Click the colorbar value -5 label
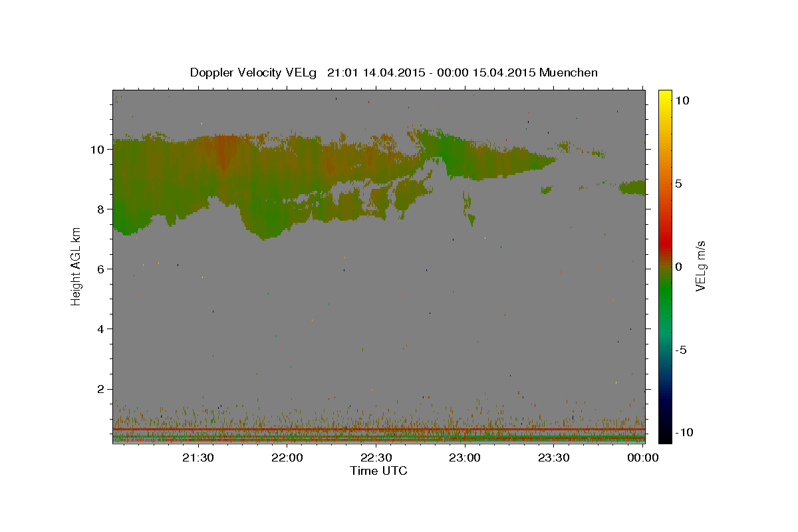Viewport: 798px width, 532px height. (x=682, y=350)
